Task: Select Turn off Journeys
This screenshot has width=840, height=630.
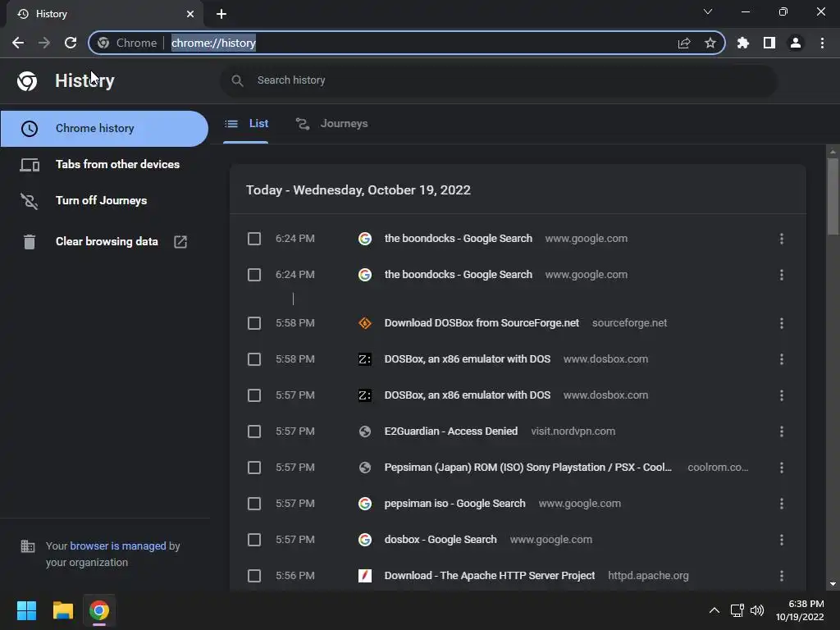Action: click(104, 201)
